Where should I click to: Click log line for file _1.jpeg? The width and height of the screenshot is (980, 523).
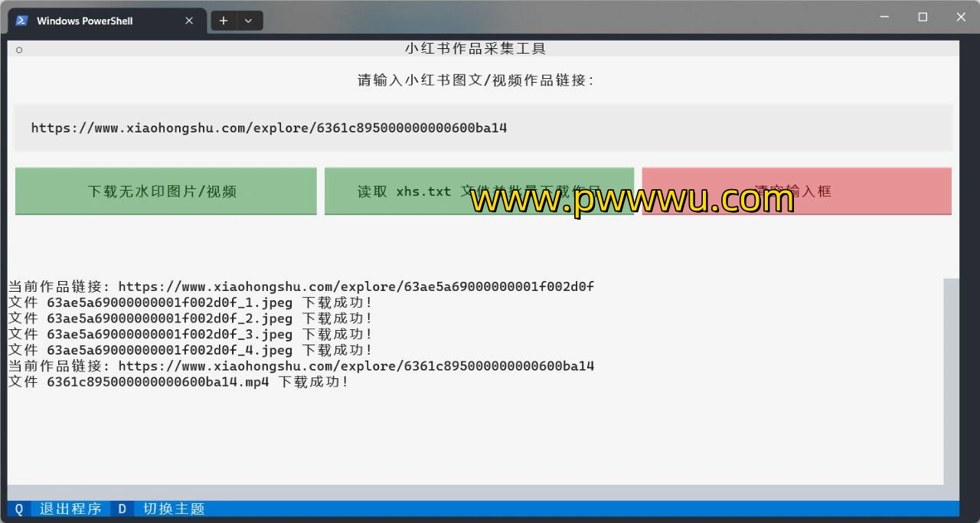coord(191,302)
